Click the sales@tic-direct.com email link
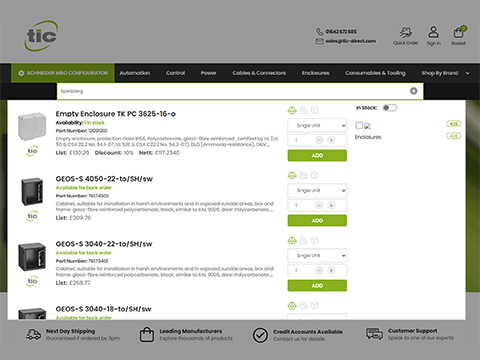The height and width of the screenshot is (360, 480). coord(351,41)
